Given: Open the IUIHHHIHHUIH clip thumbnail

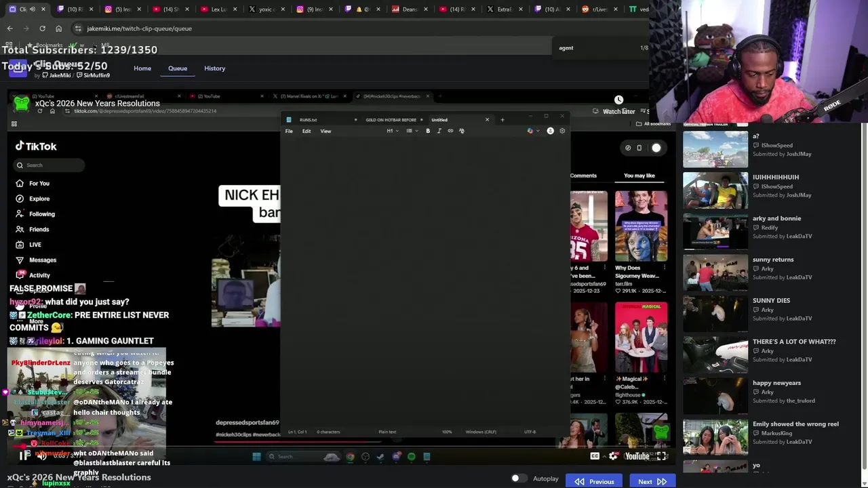Looking at the screenshot, I should (x=715, y=190).
